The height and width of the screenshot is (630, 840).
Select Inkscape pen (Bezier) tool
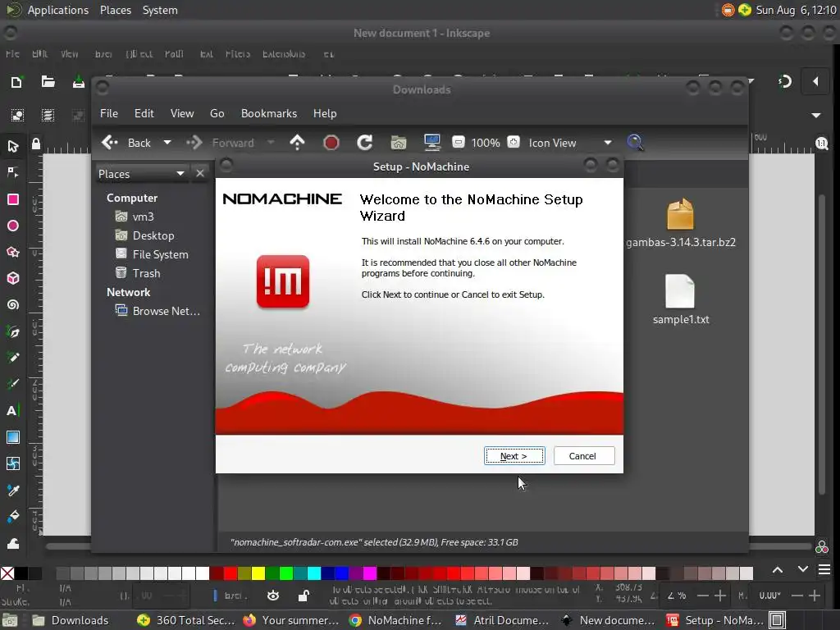click(x=13, y=331)
